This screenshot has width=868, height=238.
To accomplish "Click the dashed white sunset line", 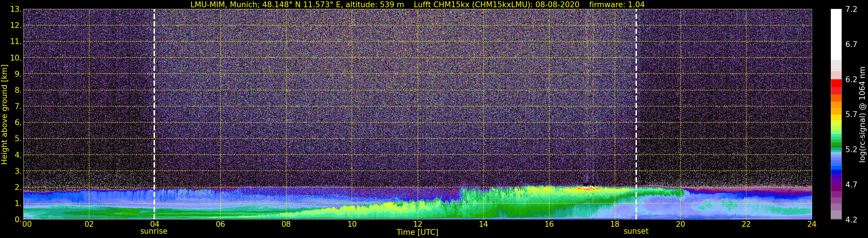I will (x=636, y=114).
